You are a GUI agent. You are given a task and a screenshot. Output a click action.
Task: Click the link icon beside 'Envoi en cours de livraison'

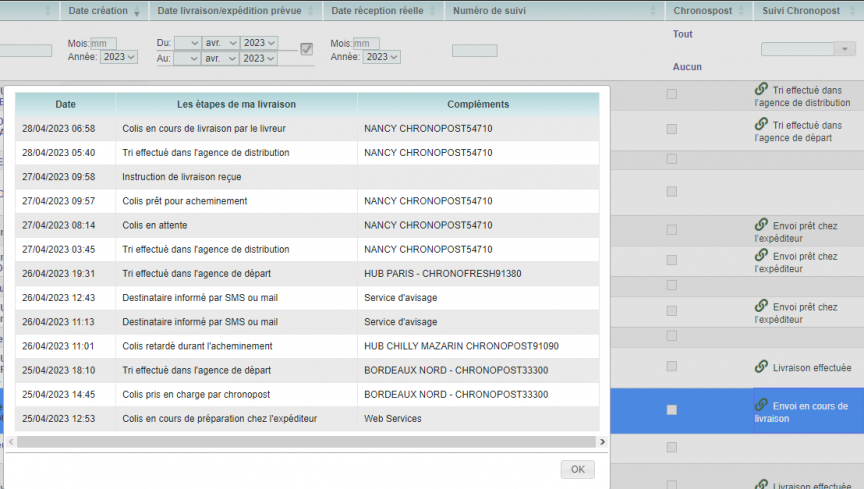click(x=761, y=405)
